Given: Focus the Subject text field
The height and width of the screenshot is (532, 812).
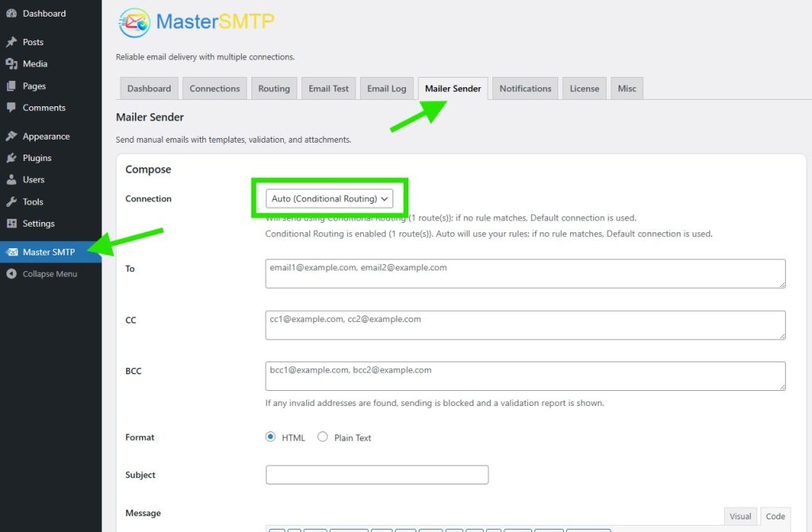Looking at the screenshot, I should tap(377, 475).
